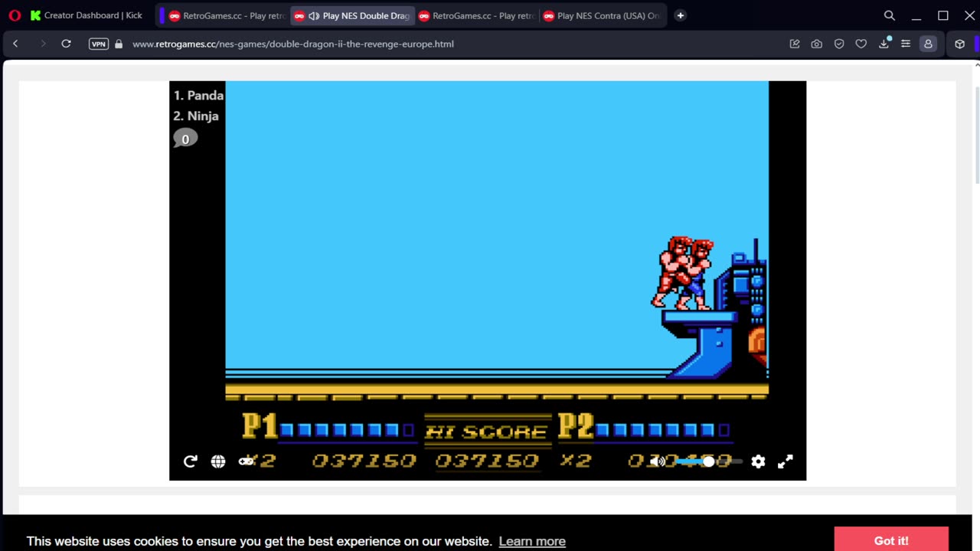The image size is (980, 551).
Task: Accept cookies with 'Got it!' button
Action: (x=891, y=540)
